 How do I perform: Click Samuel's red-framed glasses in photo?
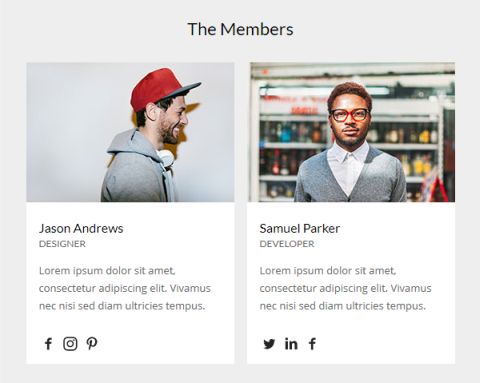350,115
